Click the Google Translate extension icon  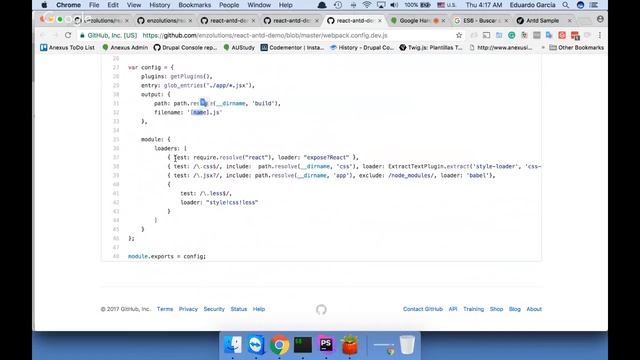click(549, 36)
